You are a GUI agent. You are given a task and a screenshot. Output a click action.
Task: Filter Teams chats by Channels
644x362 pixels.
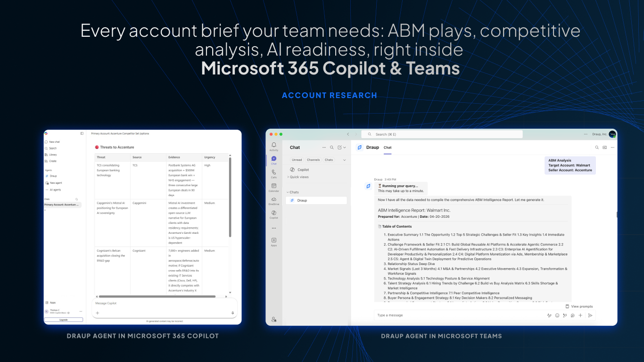pyautogui.click(x=314, y=160)
